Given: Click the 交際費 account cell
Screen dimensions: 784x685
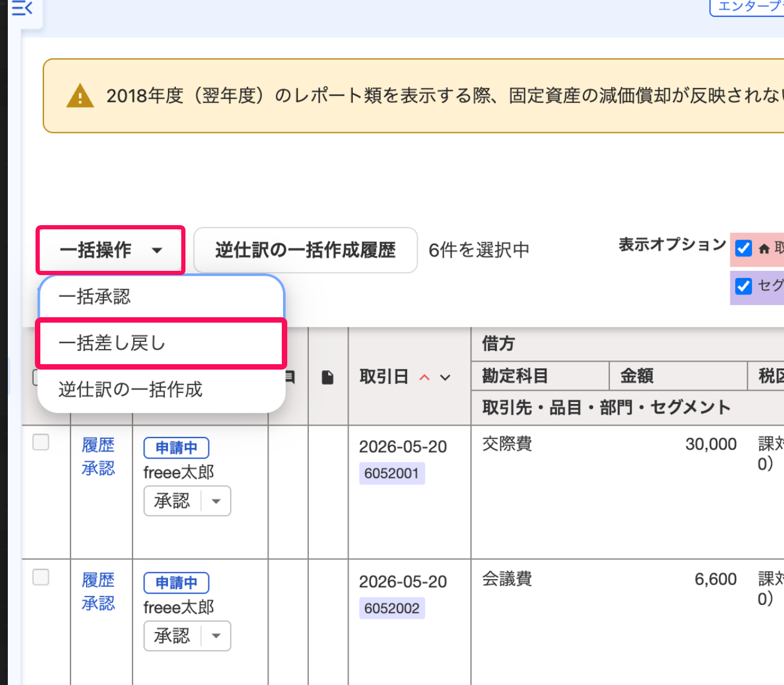Looking at the screenshot, I should point(507,444).
